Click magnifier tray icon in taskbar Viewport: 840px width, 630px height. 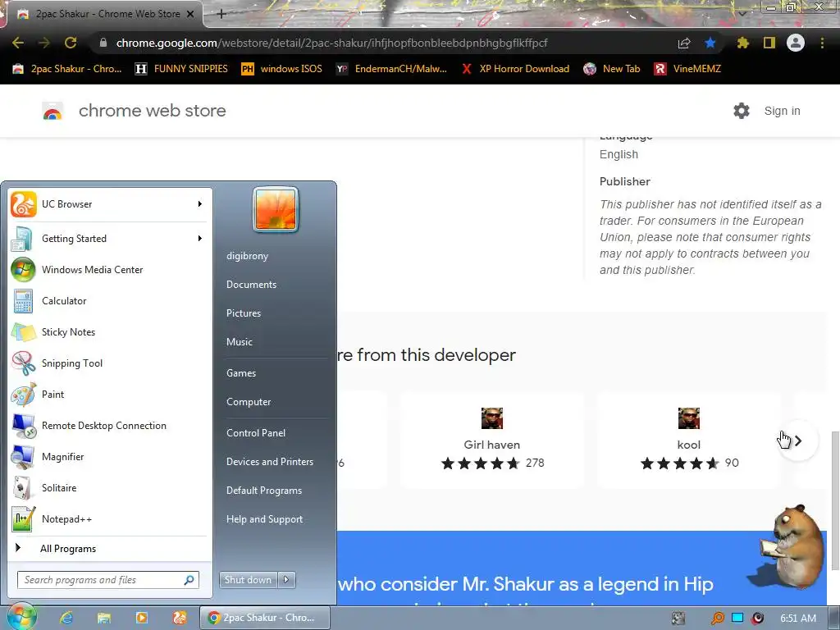click(x=717, y=619)
